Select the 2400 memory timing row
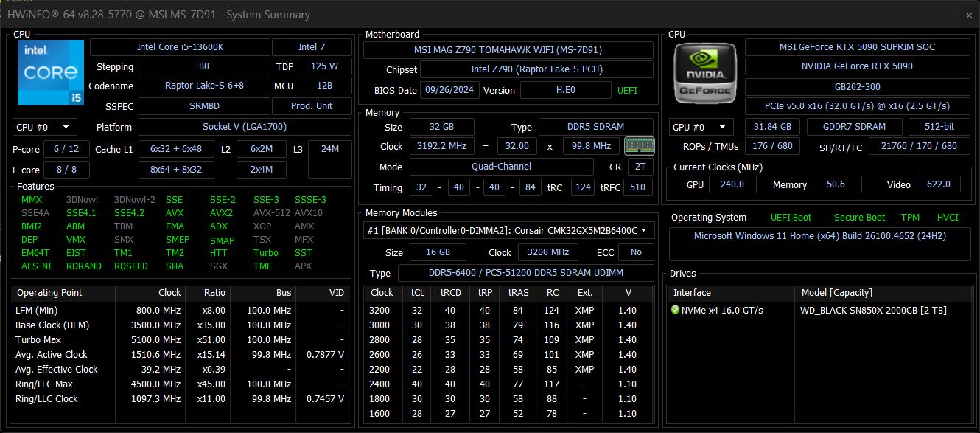 [509, 384]
